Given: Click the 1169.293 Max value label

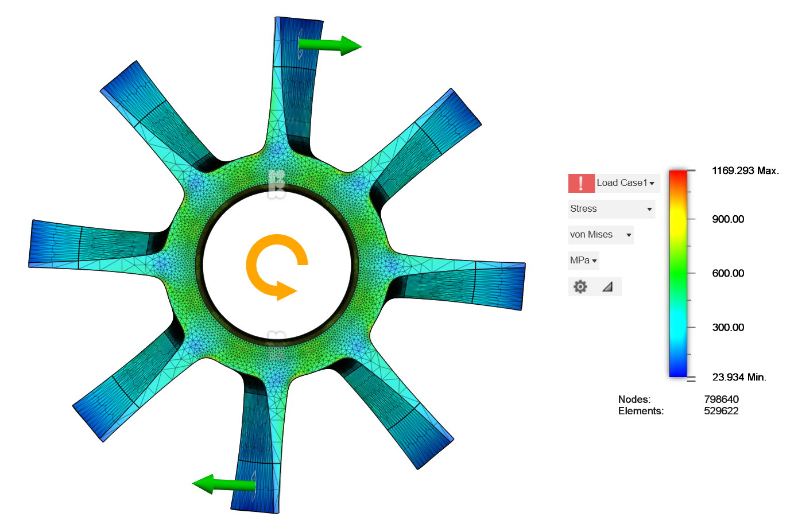Looking at the screenshot, I should [x=745, y=170].
